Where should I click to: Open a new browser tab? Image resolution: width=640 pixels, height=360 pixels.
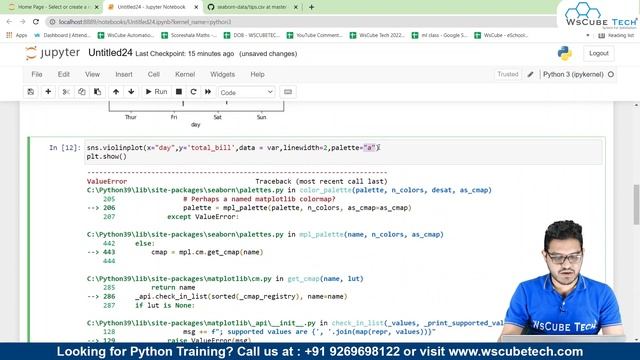click(x=311, y=7)
